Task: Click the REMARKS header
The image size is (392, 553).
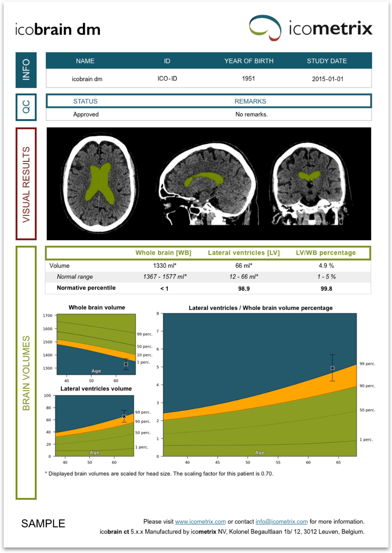Action: 250,101
